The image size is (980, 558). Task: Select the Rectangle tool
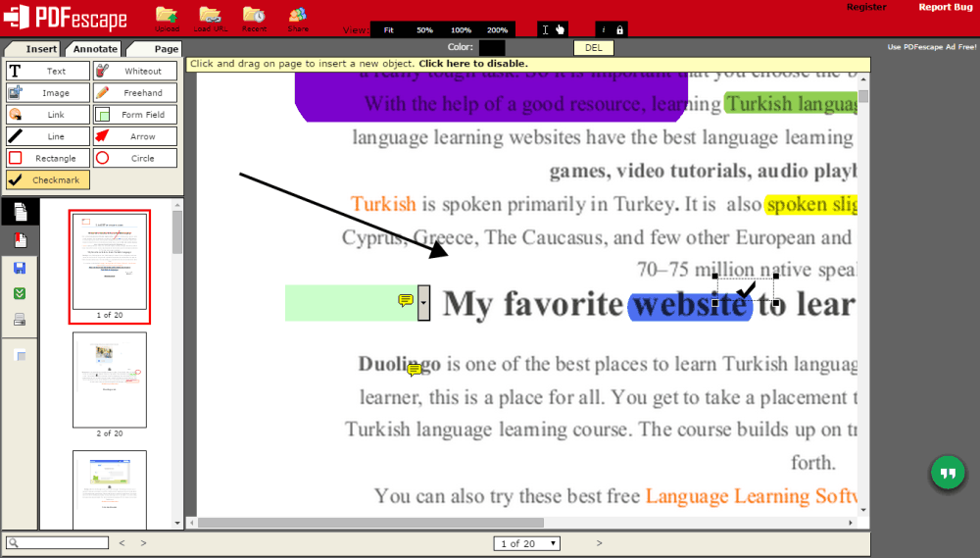click(48, 158)
